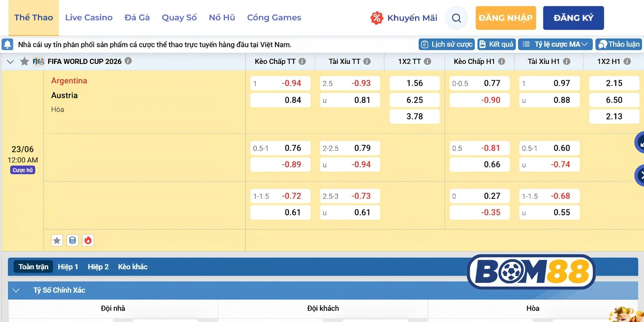Click info icon beside Tài Xỉu H1
This screenshot has width=644, height=322.
tap(566, 61)
